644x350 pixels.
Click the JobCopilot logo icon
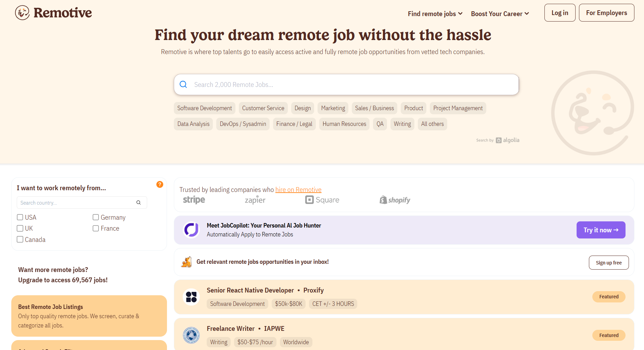click(x=191, y=230)
